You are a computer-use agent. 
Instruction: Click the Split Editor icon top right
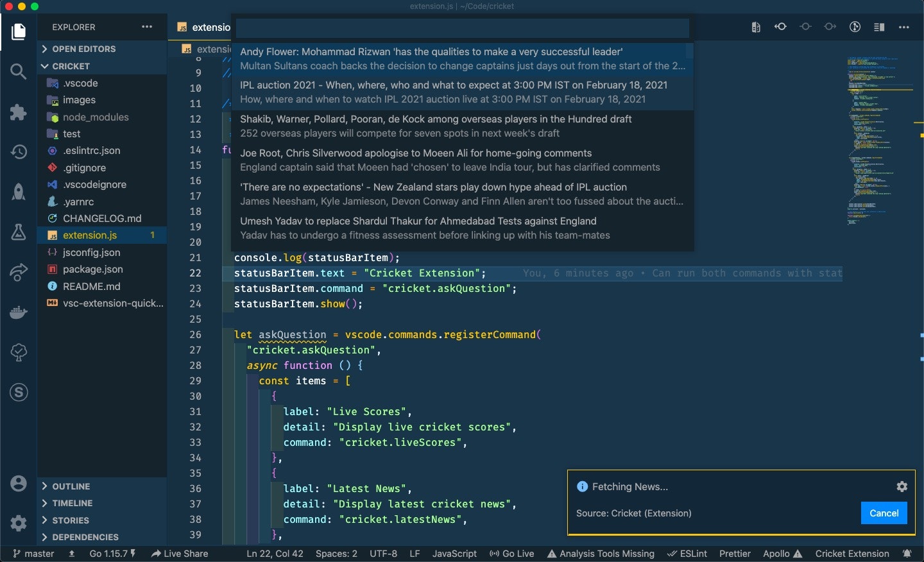(x=878, y=27)
